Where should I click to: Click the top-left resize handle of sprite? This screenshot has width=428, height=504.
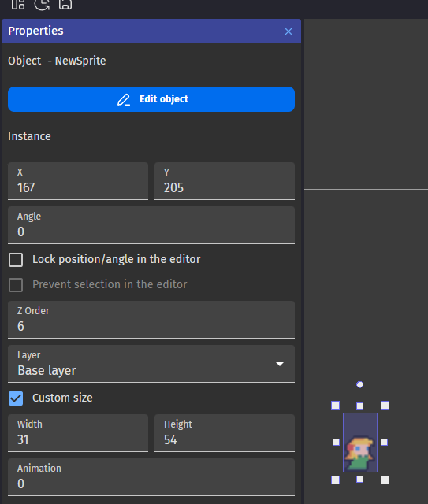click(335, 405)
